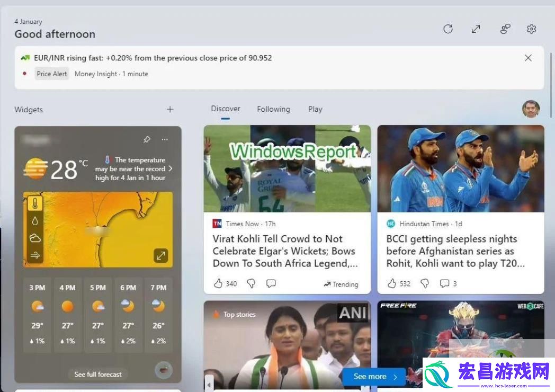Dislike the Virat Kohli article
Viewport: 555px width, 392px height.
coord(251,283)
